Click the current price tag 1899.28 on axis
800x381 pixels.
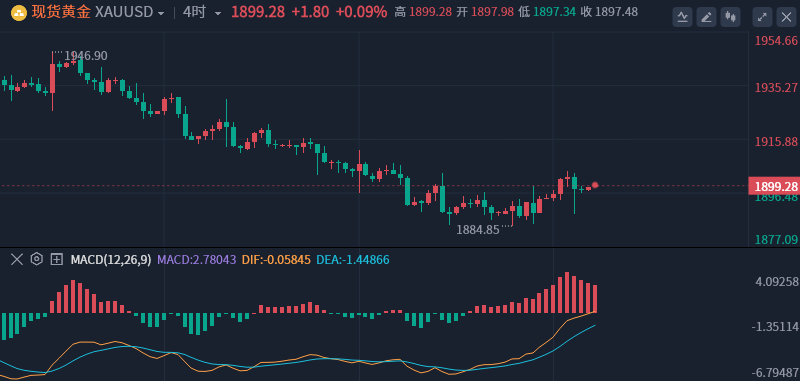point(773,186)
